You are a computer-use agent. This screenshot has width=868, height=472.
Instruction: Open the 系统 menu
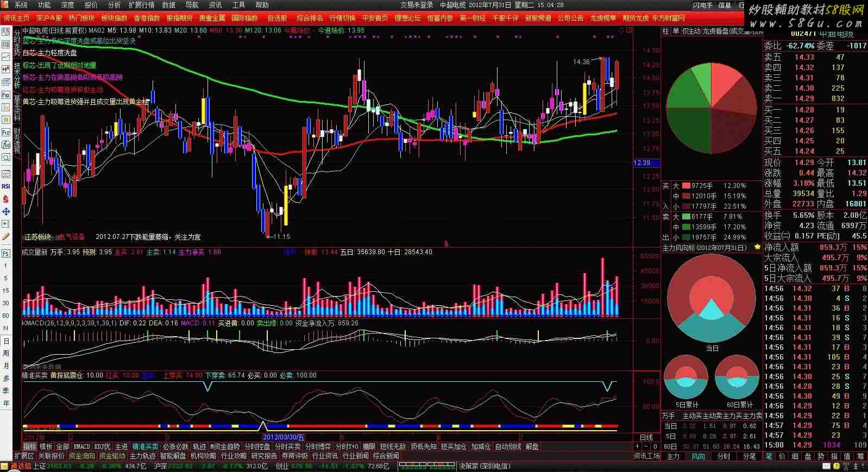coord(21,5)
